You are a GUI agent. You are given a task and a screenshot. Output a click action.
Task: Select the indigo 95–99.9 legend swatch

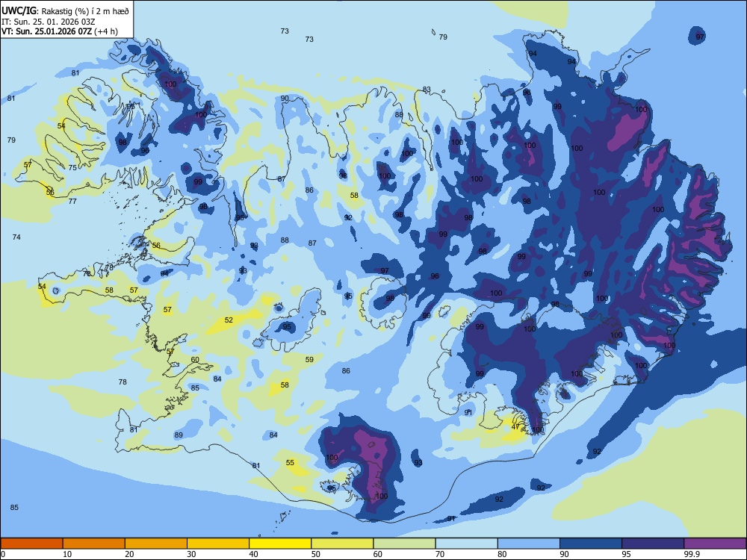point(653,544)
